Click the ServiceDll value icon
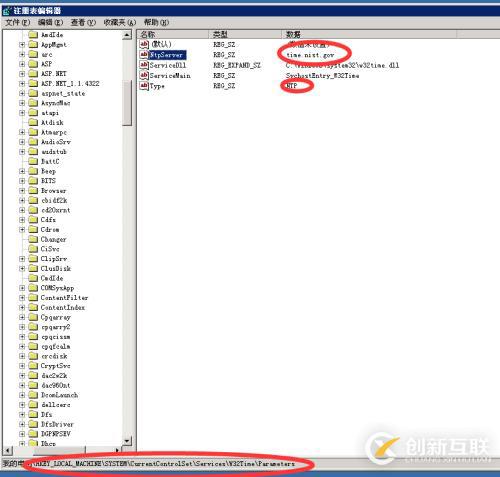The height and width of the screenshot is (477, 500). (x=144, y=65)
